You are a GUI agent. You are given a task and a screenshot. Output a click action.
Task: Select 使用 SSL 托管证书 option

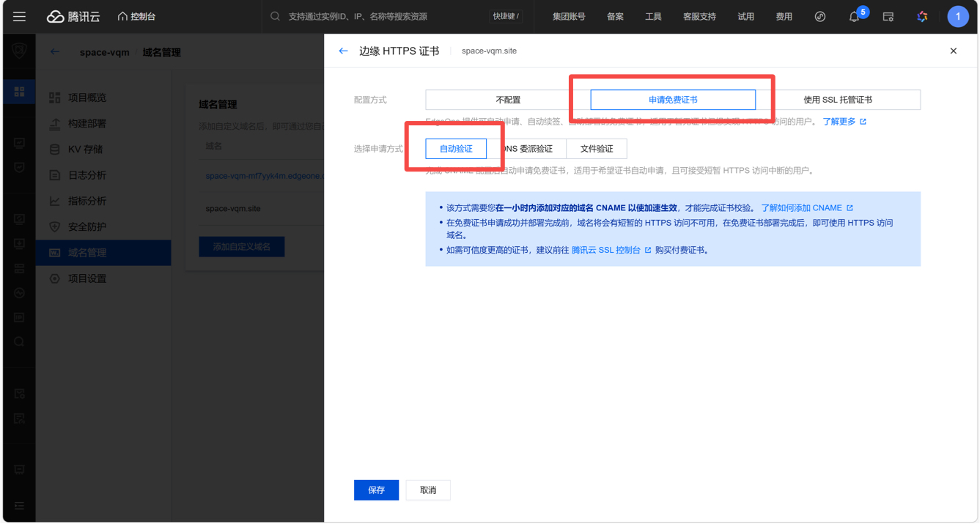tap(837, 100)
